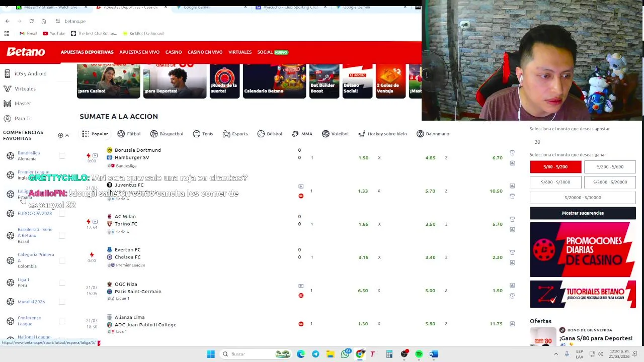Image resolution: width=644 pixels, height=362 pixels.
Task: Open the Básquetbol sport filter
Action: pos(167,134)
